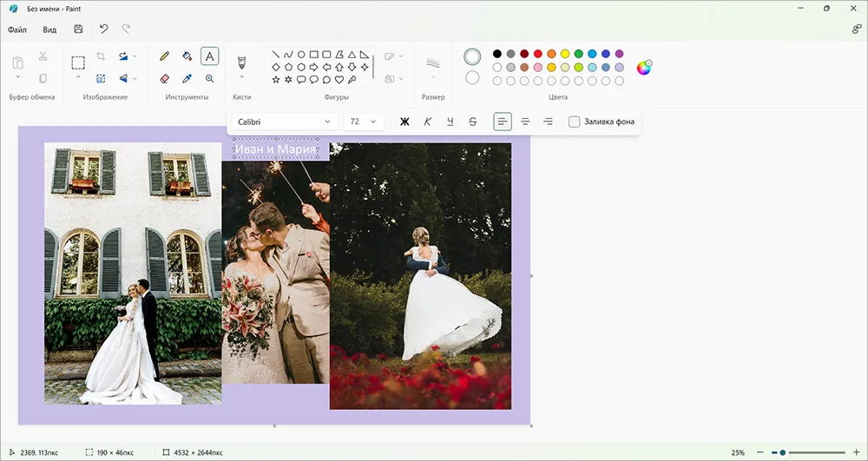Screen dimensions: 868x461
Task: Select the Pencil tool
Action: coord(164,56)
